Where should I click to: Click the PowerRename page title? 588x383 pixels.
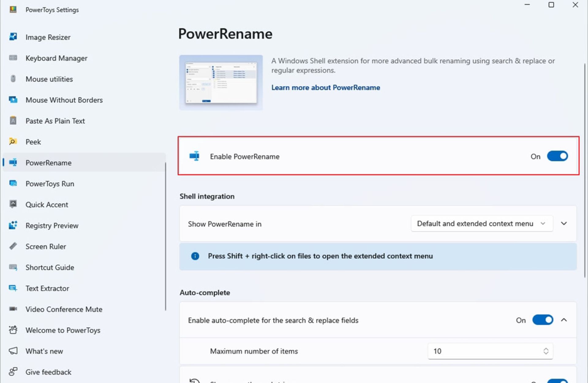coord(225,34)
